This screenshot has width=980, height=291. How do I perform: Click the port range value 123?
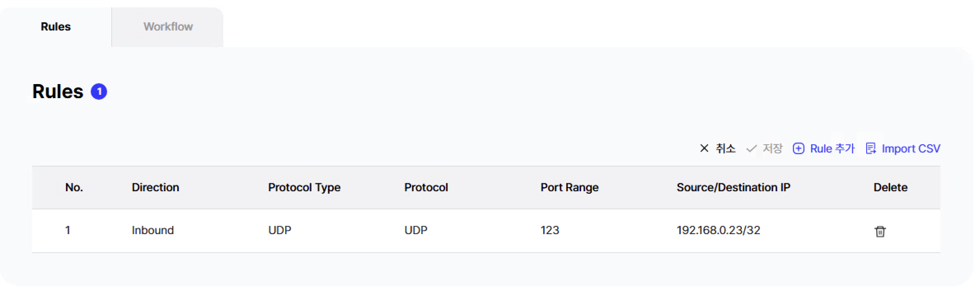pos(550,230)
